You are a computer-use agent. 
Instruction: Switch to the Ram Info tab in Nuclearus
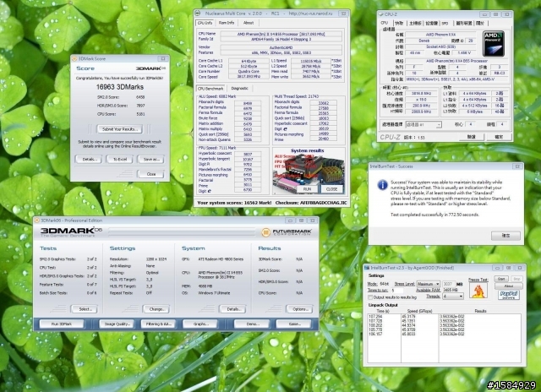tap(227, 23)
